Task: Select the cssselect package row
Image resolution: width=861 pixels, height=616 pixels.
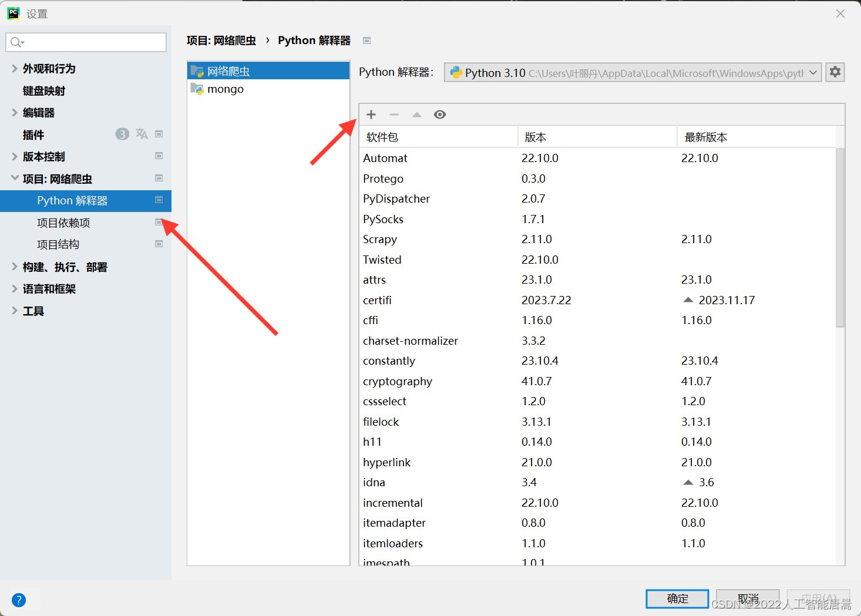Action: point(597,401)
